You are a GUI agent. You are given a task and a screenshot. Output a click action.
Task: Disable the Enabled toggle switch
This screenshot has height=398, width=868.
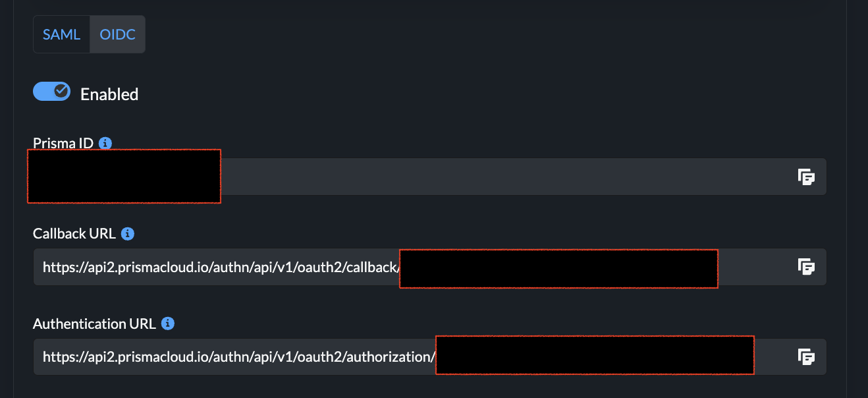51,92
